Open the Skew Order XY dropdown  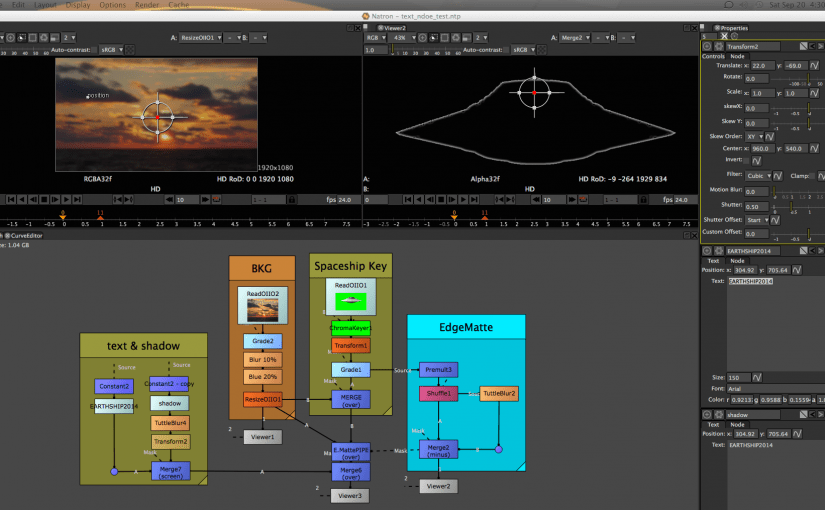[x=754, y=137]
